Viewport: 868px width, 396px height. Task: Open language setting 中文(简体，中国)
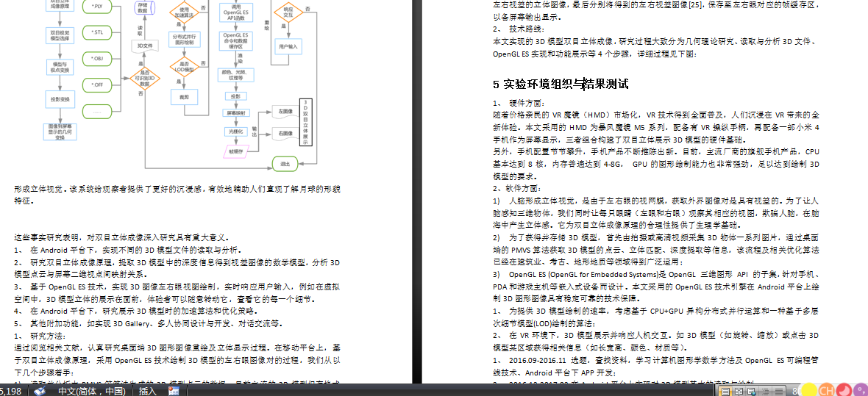[x=93, y=392]
